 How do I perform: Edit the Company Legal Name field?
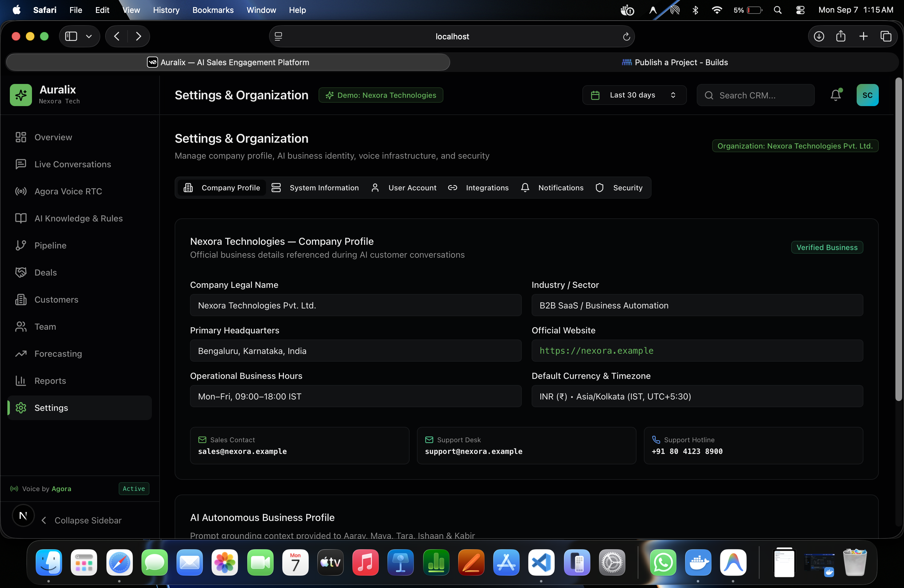click(x=355, y=305)
